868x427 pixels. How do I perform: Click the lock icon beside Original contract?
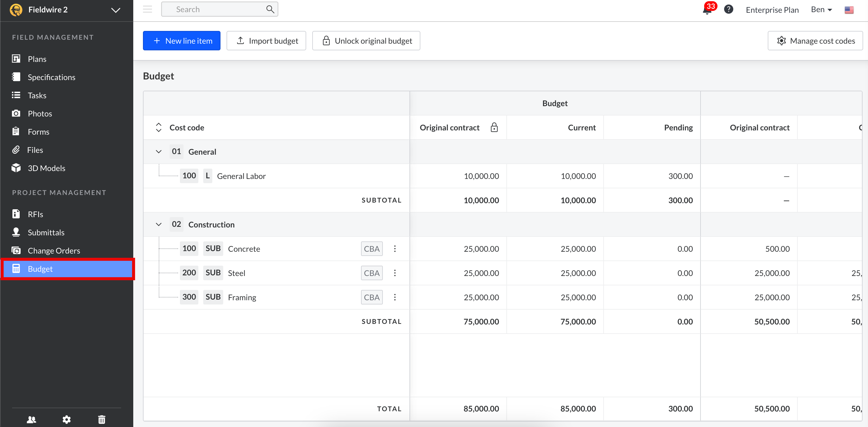[x=494, y=127]
